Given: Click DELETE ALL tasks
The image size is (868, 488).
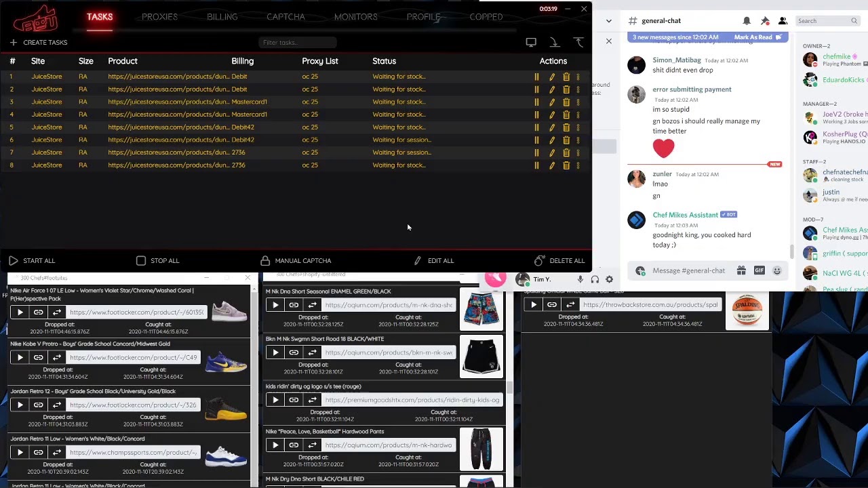Looking at the screenshot, I should tap(559, 261).
